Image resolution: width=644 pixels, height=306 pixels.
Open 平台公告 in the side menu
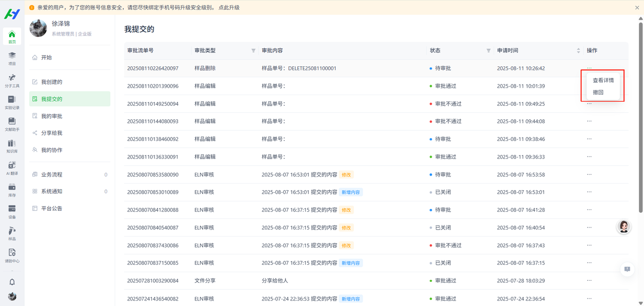[51, 208]
